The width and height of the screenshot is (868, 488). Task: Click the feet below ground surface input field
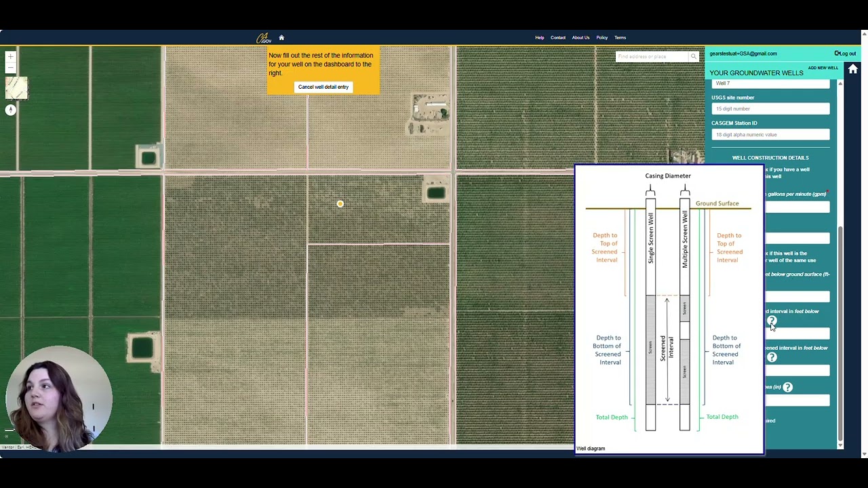(x=797, y=296)
